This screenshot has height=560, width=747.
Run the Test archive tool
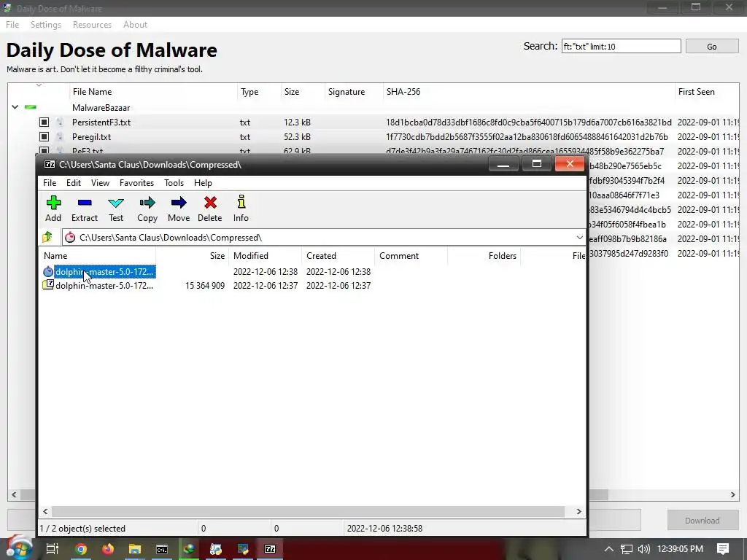116,203
